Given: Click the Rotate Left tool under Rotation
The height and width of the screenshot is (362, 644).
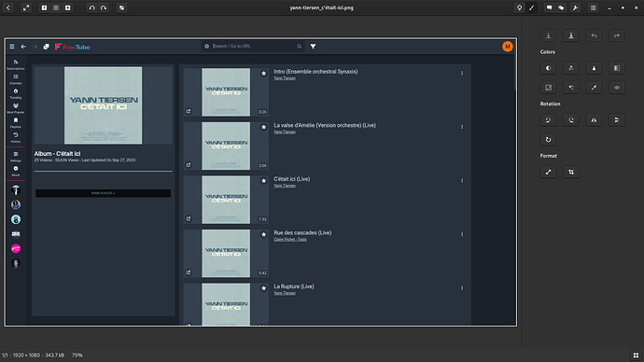Looking at the screenshot, I should click(548, 119).
